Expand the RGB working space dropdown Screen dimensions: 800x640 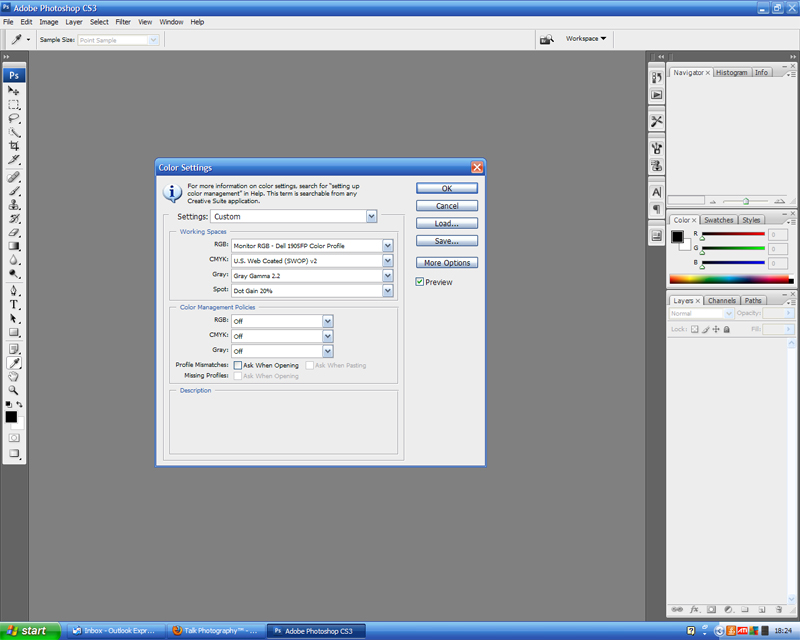coord(387,245)
